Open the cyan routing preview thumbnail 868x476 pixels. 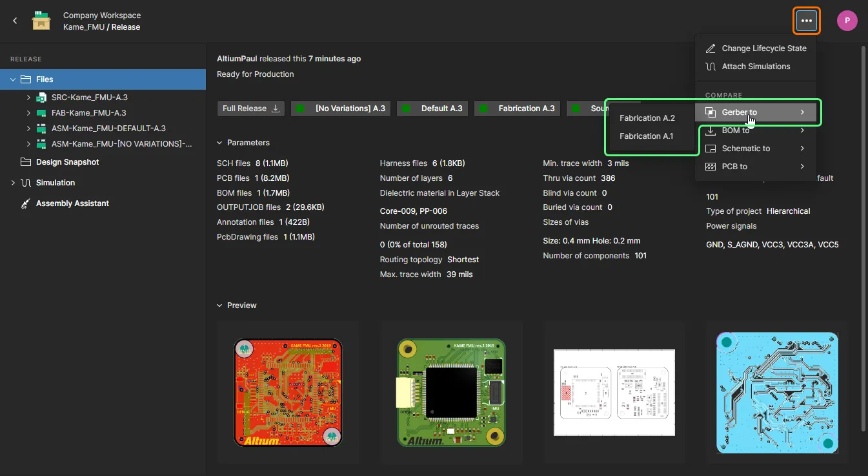[777, 392]
